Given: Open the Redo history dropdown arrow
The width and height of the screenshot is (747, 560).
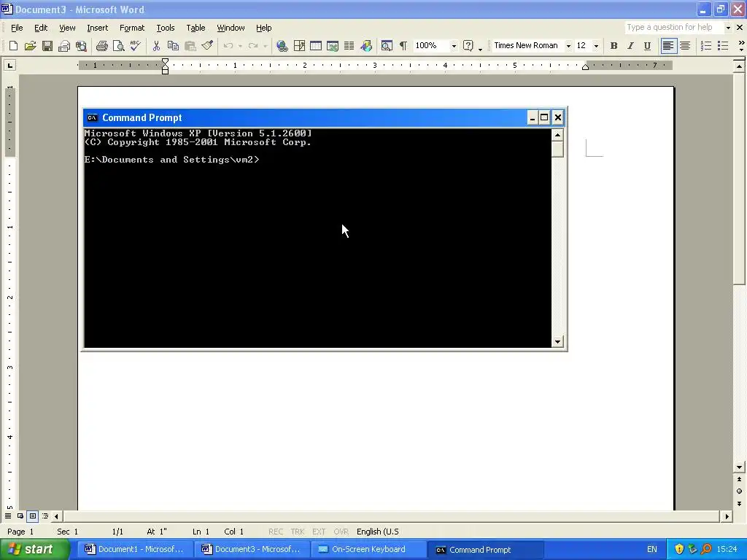Looking at the screenshot, I should point(266,46).
